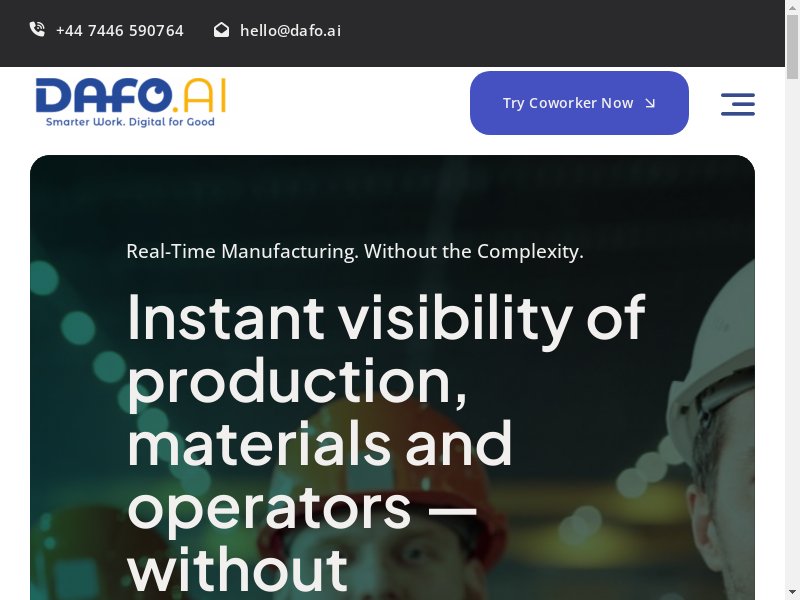This screenshot has width=800, height=600.
Task: Click the DAFO.AI logo
Action: point(130,102)
